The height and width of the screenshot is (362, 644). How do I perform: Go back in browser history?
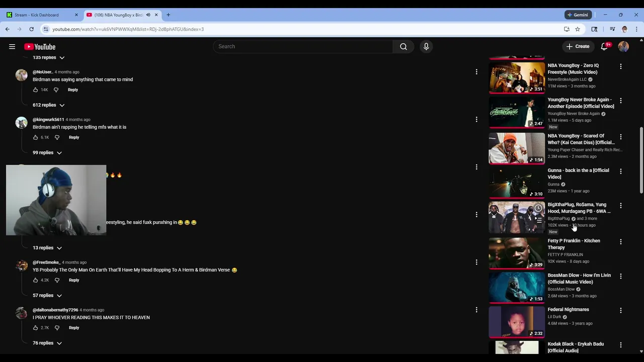(x=8, y=29)
